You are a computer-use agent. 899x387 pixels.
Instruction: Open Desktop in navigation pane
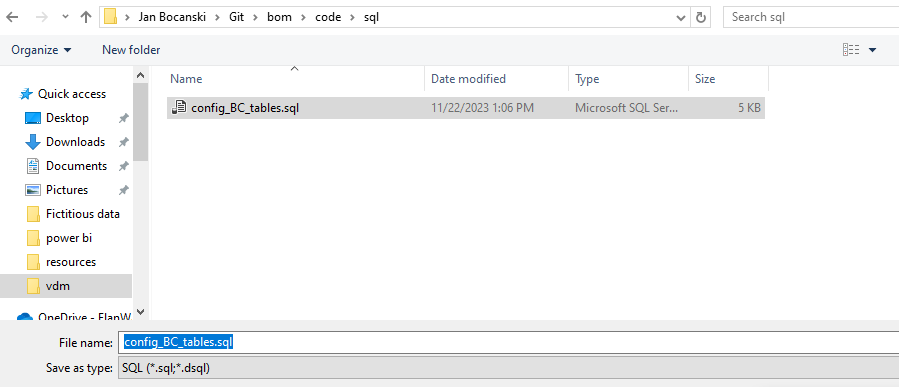(x=67, y=118)
